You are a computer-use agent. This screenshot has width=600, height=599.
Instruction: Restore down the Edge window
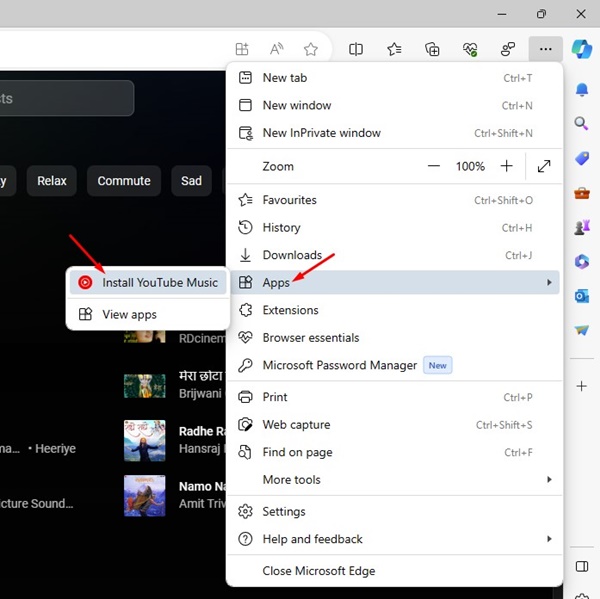(x=541, y=14)
